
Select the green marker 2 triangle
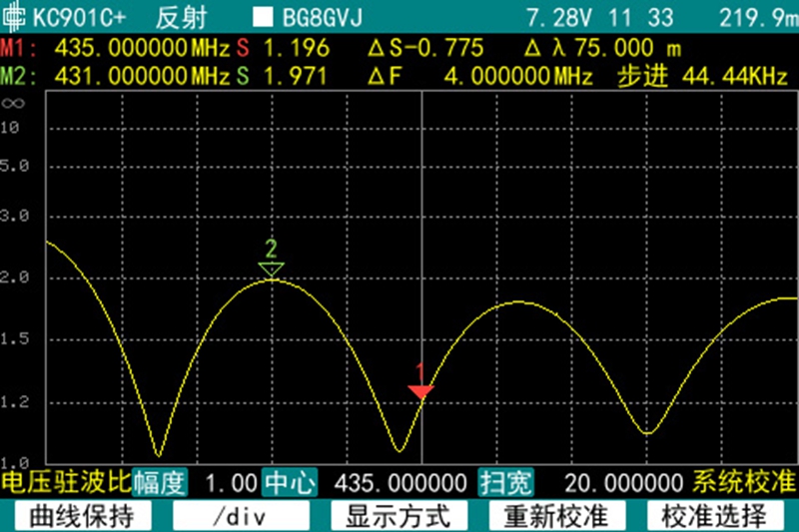(272, 268)
